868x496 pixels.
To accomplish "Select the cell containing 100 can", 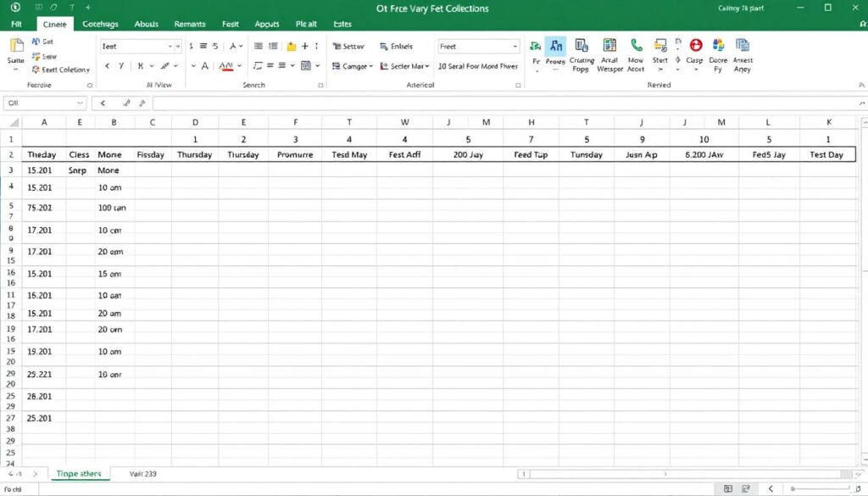I will [113, 208].
